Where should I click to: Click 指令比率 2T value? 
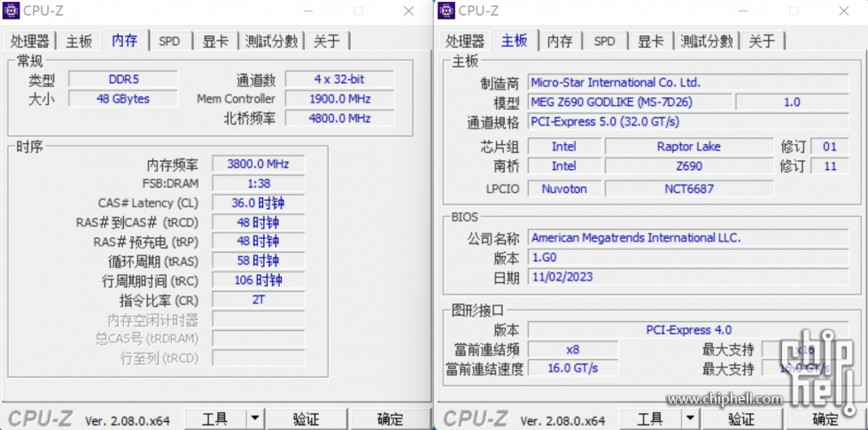(259, 300)
